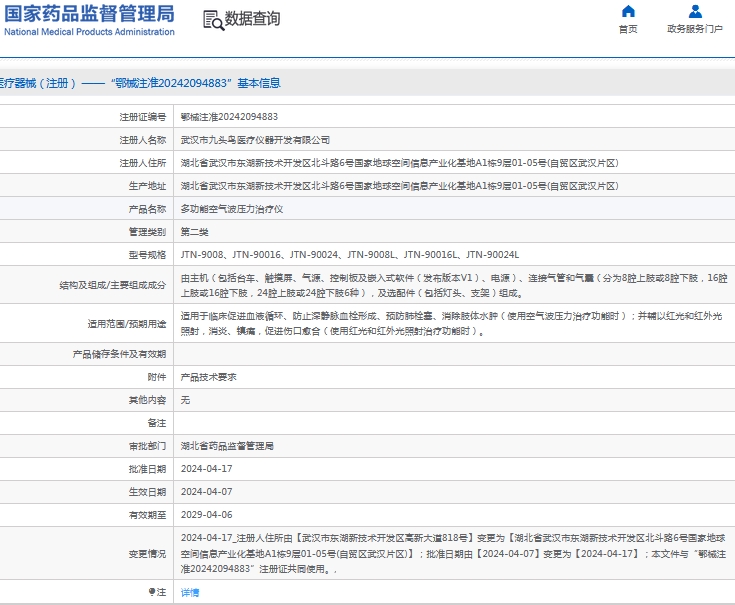Click the 注册人名称 row label
Image resolution: width=735 pixels, height=605 pixels.
click(142, 140)
